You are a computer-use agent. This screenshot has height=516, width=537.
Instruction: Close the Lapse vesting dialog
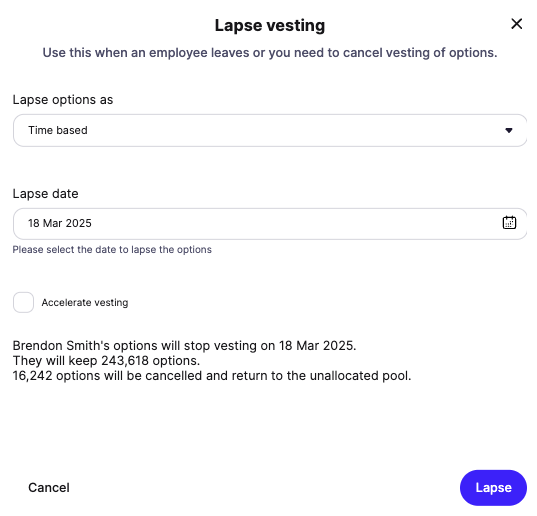[x=516, y=24]
